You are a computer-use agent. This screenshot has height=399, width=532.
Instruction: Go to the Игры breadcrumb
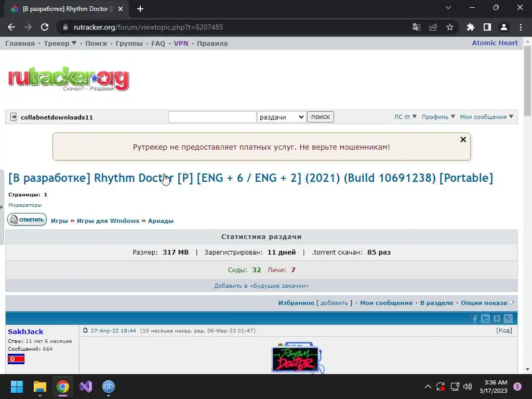pyautogui.click(x=59, y=221)
